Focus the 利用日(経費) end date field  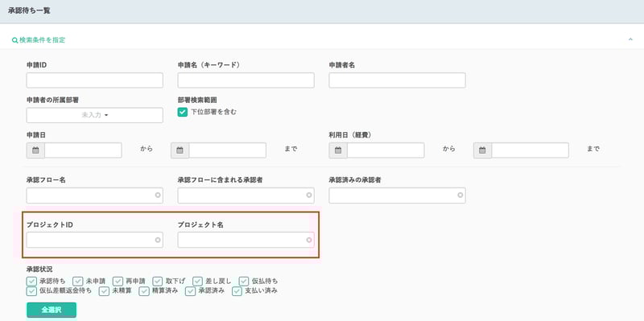(x=530, y=150)
